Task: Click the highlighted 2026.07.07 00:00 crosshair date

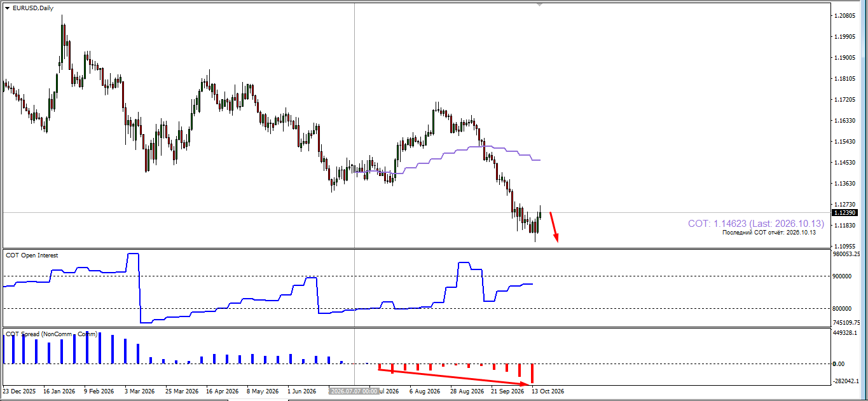Action: [x=355, y=391]
